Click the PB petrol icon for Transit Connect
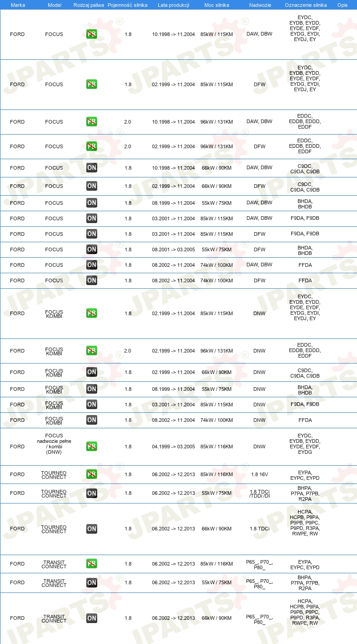357x644 pixels. (x=92, y=564)
